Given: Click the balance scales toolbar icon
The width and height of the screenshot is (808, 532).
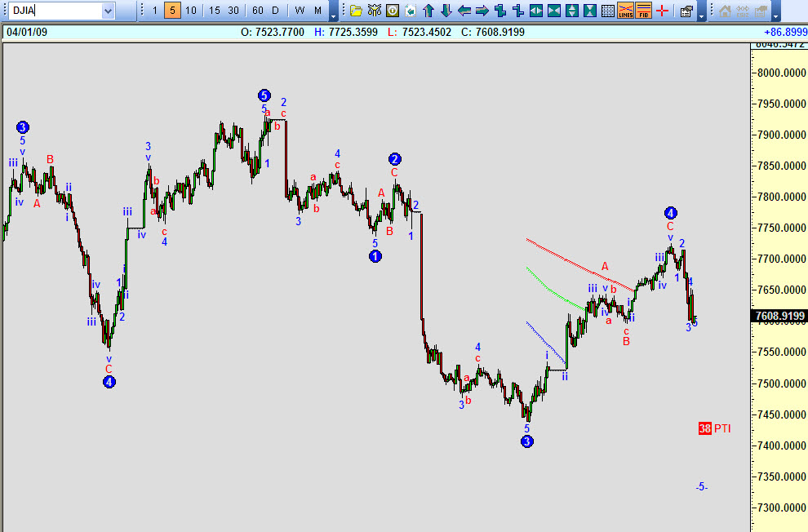Looking at the screenshot, I should pyautogui.click(x=375, y=11).
